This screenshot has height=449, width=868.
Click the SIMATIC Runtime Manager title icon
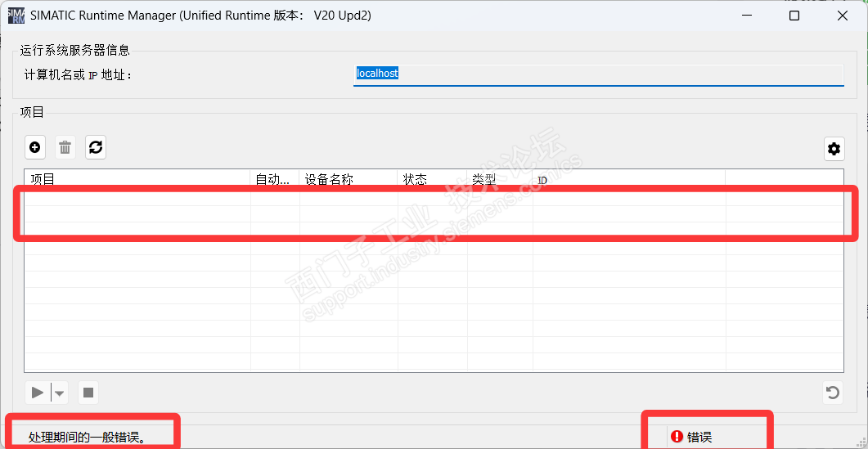(x=16, y=16)
